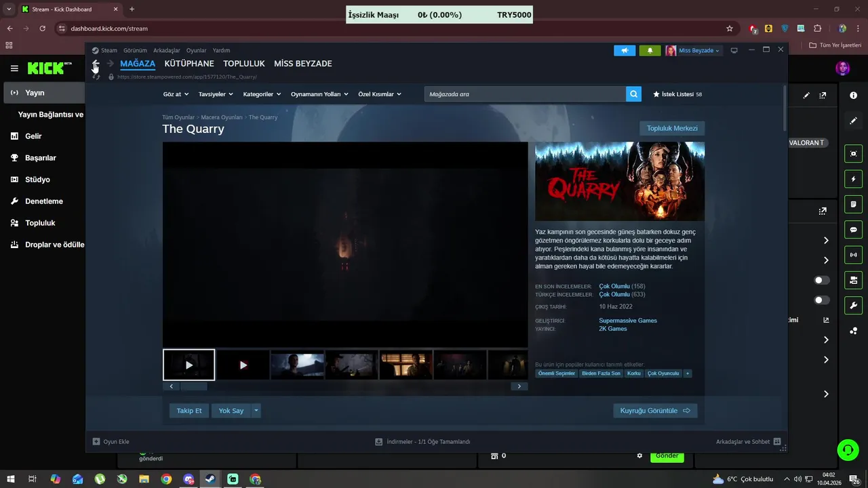Open the KÜTÜPHANE tab

point(189,64)
